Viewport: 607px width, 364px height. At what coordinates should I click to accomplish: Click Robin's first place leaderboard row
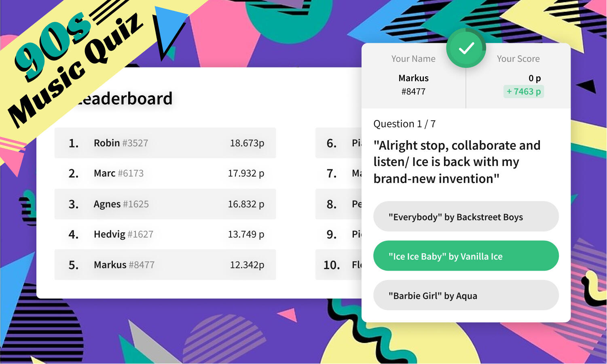(x=165, y=143)
